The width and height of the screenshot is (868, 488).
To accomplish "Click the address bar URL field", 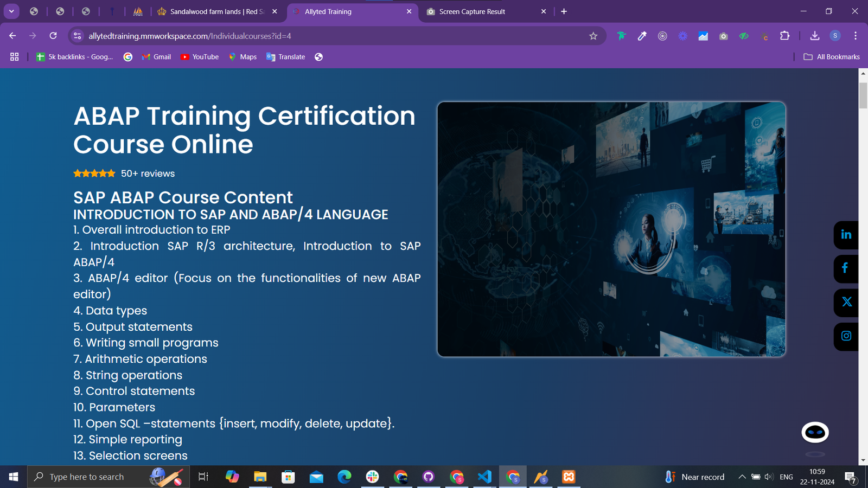I will [x=336, y=36].
